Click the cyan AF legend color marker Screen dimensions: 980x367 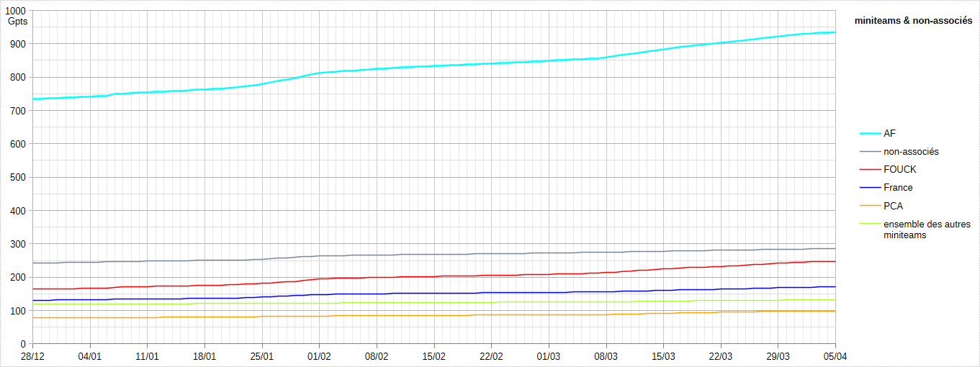pos(869,133)
